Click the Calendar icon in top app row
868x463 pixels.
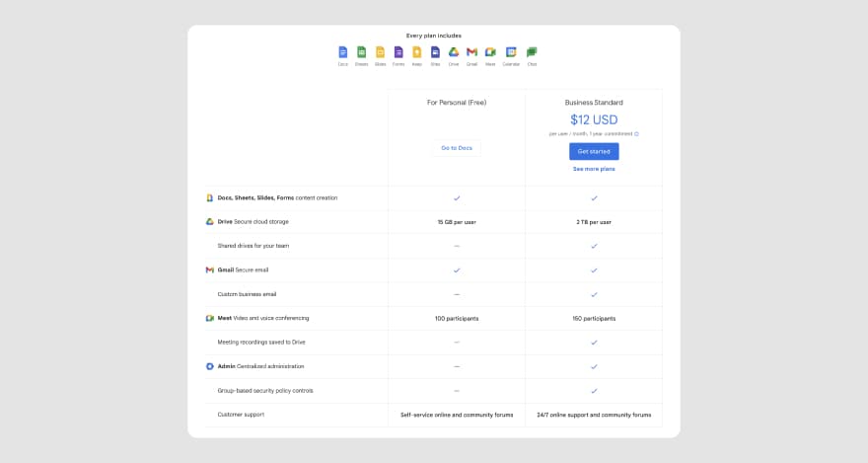[511, 52]
